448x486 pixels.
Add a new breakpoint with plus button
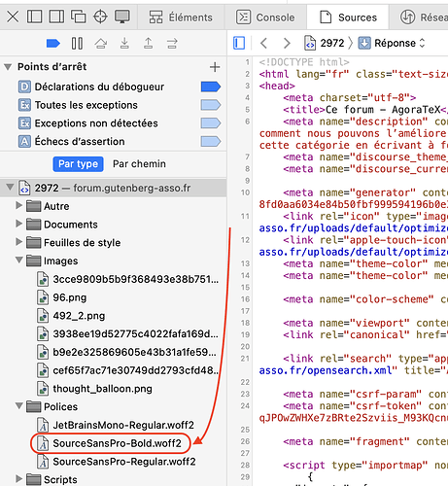click(x=215, y=67)
